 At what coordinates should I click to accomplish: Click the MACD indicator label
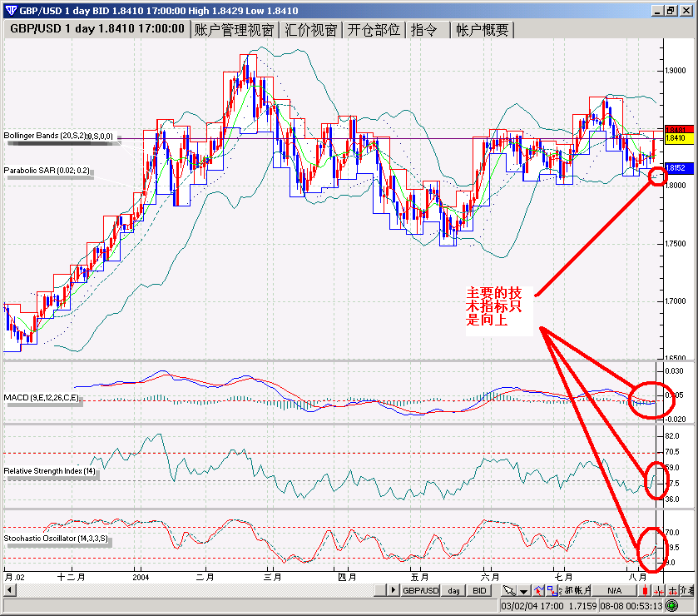pos(42,398)
